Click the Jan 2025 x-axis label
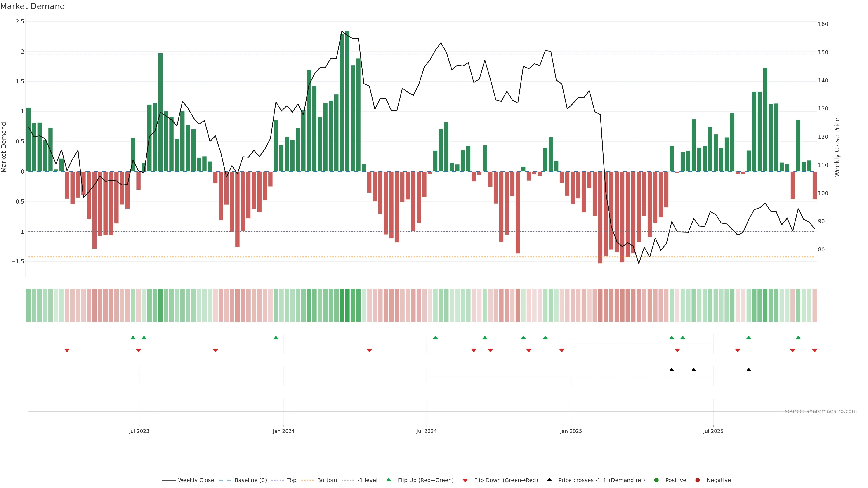The height and width of the screenshot is (488, 868). (x=571, y=431)
